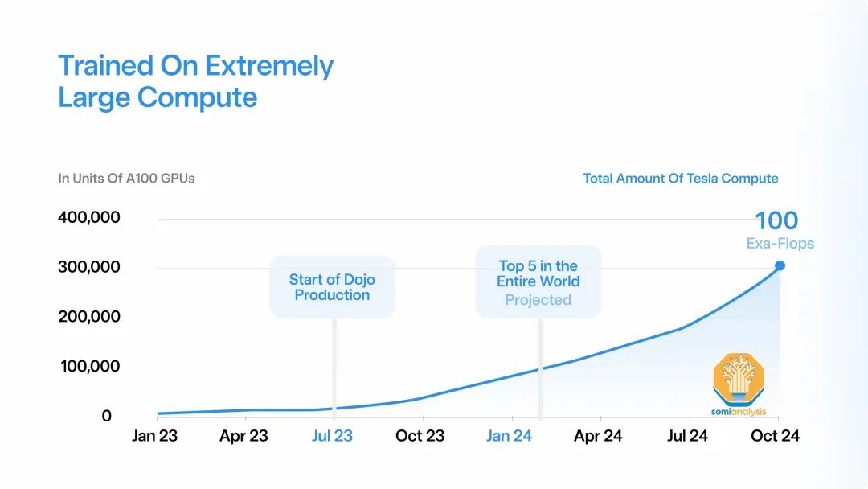
Task: Click the In Units Of A100 GPUs caption
Action: coord(127,179)
